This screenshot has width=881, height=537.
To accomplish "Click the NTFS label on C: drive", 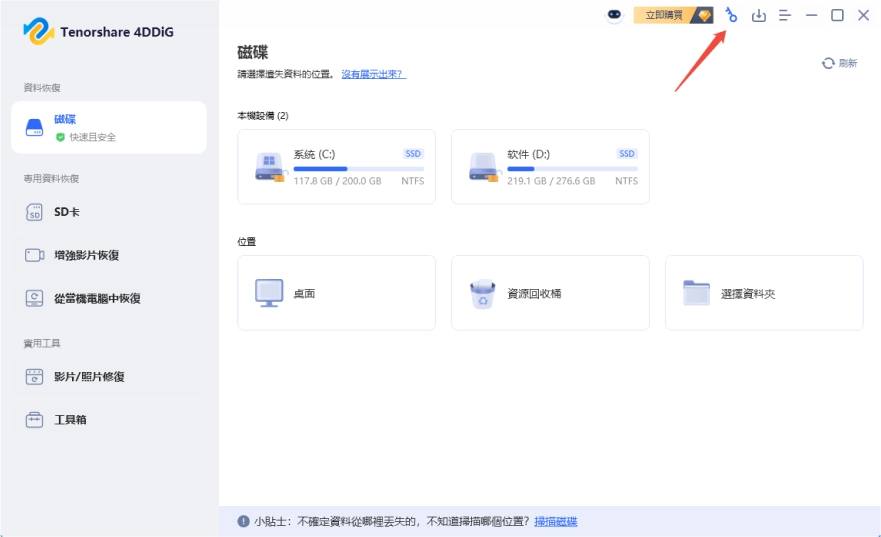I will pos(413,181).
